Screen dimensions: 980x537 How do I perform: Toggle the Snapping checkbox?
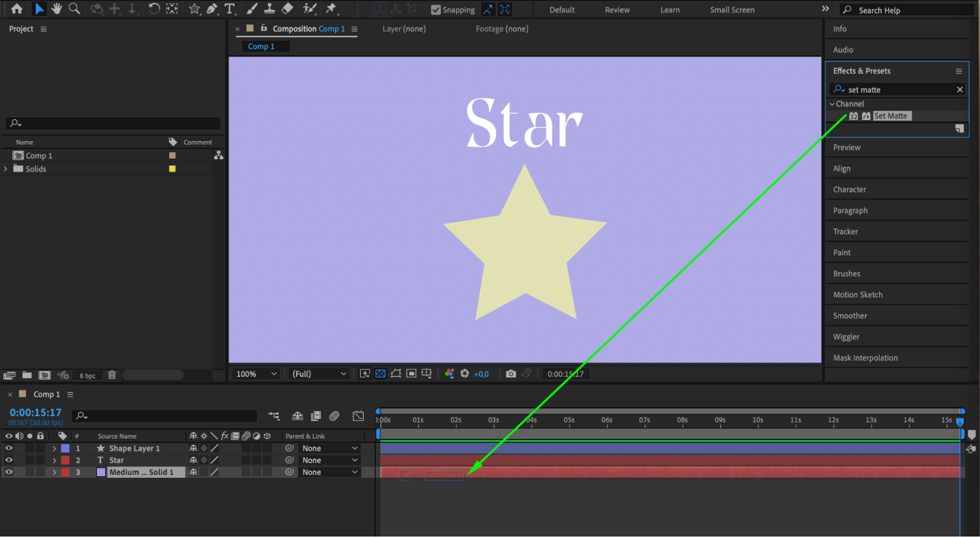click(435, 10)
